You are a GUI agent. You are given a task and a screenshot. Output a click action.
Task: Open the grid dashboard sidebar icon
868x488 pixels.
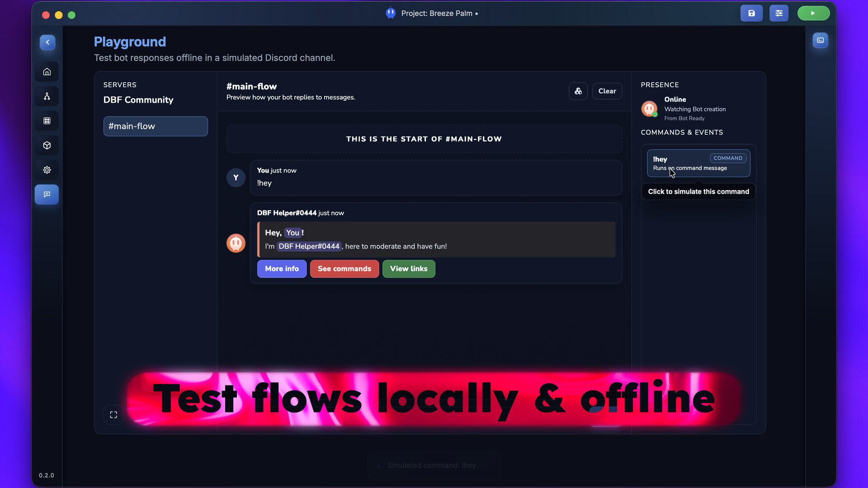(47, 121)
